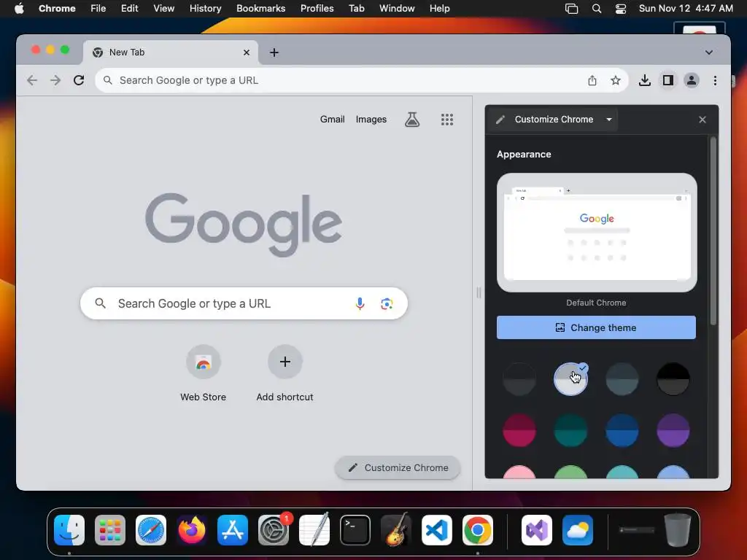This screenshot has height=560, width=747.
Task: Expand the tab search chevron
Action: [709, 52]
